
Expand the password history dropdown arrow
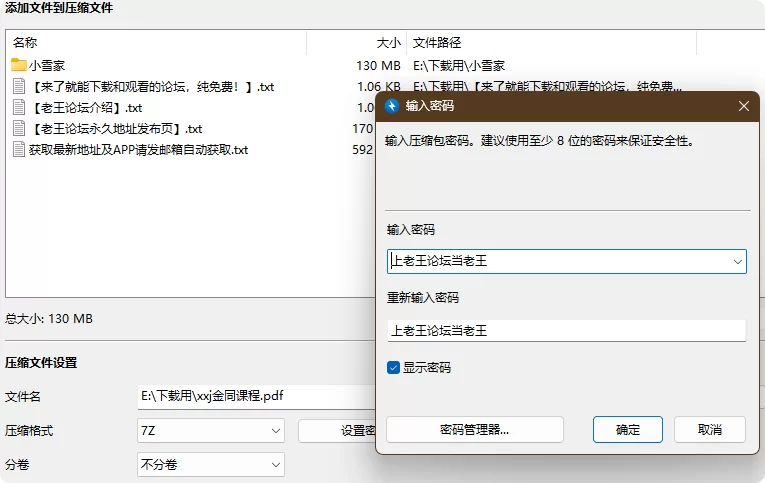tap(737, 262)
